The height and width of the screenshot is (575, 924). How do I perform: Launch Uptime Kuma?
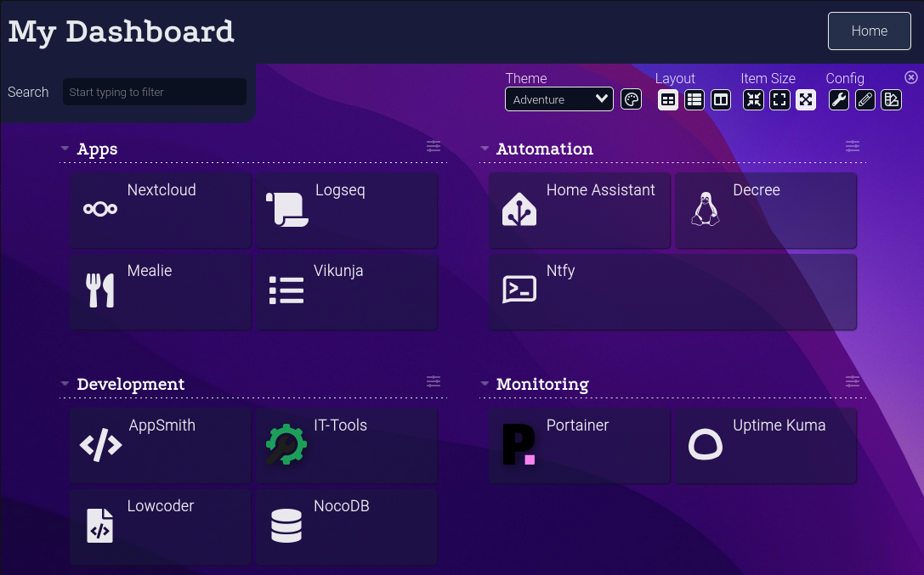[x=765, y=445]
